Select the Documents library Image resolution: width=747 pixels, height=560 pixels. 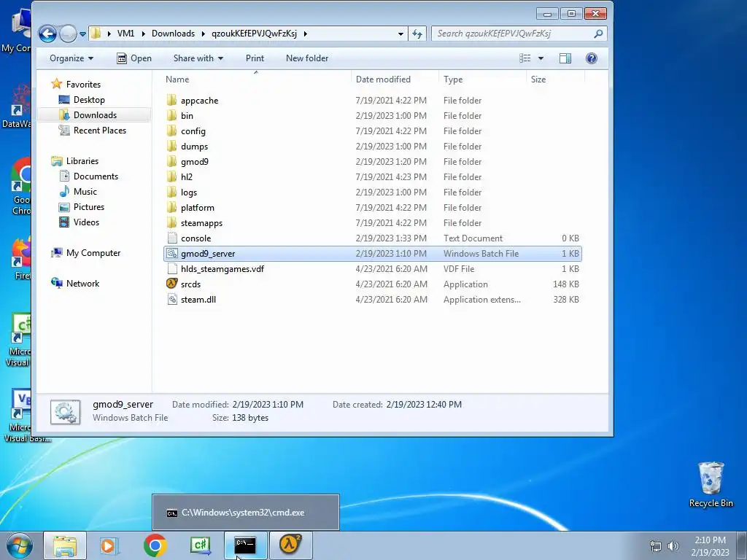[x=96, y=176]
